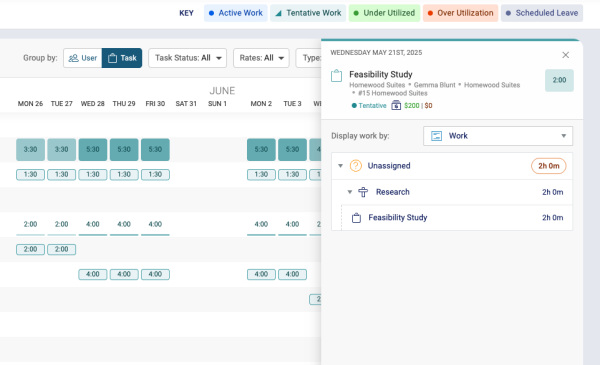Click the 2:00 teal hours badge
600x365 pixels.
[559, 80]
